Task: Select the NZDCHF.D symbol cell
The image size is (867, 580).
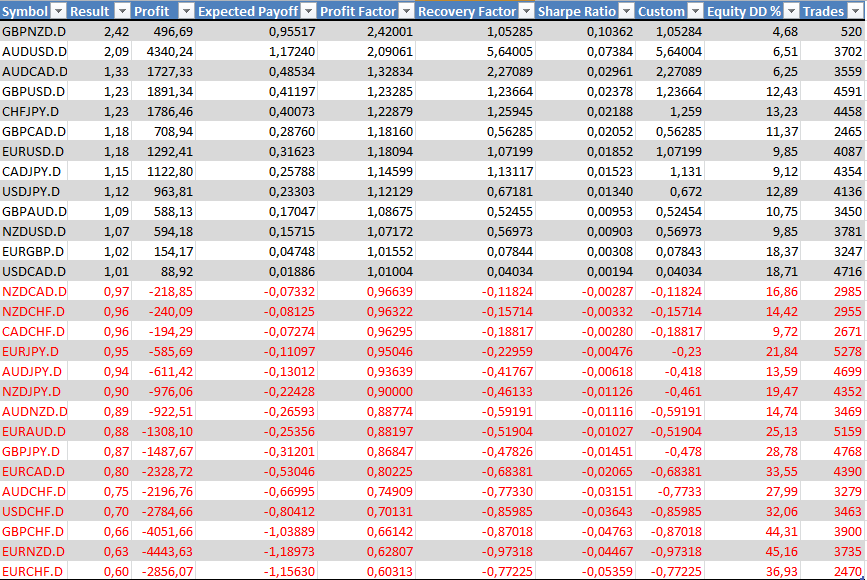Action: [34, 311]
